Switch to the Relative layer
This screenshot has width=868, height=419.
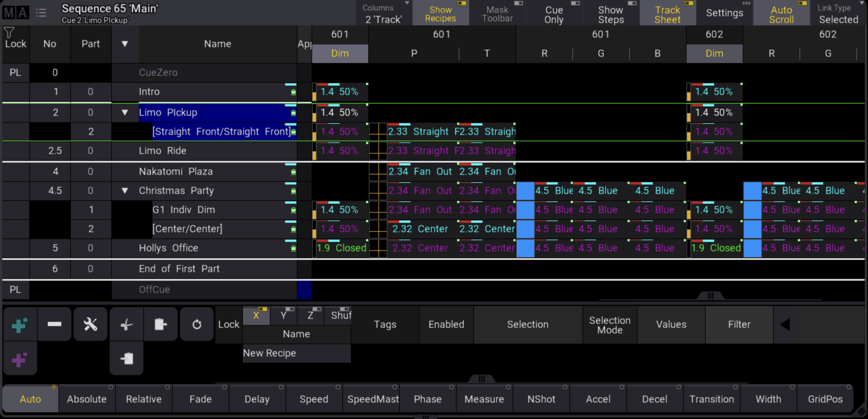(x=144, y=399)
